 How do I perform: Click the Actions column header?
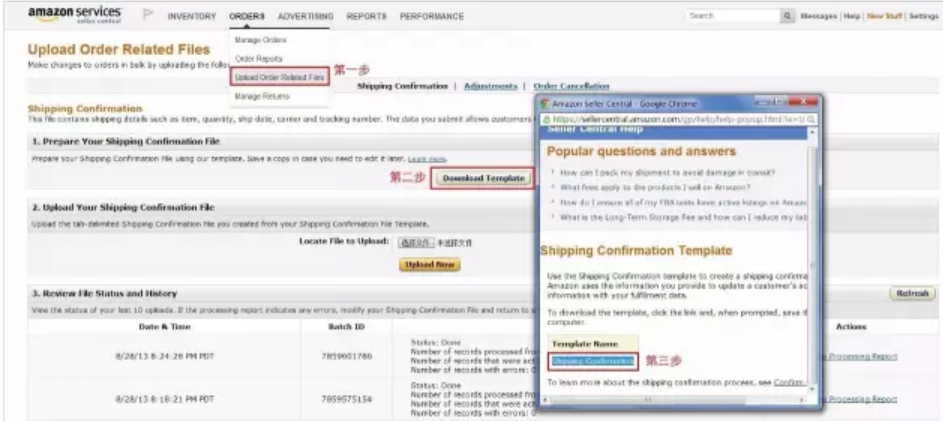tap(852, 327)
